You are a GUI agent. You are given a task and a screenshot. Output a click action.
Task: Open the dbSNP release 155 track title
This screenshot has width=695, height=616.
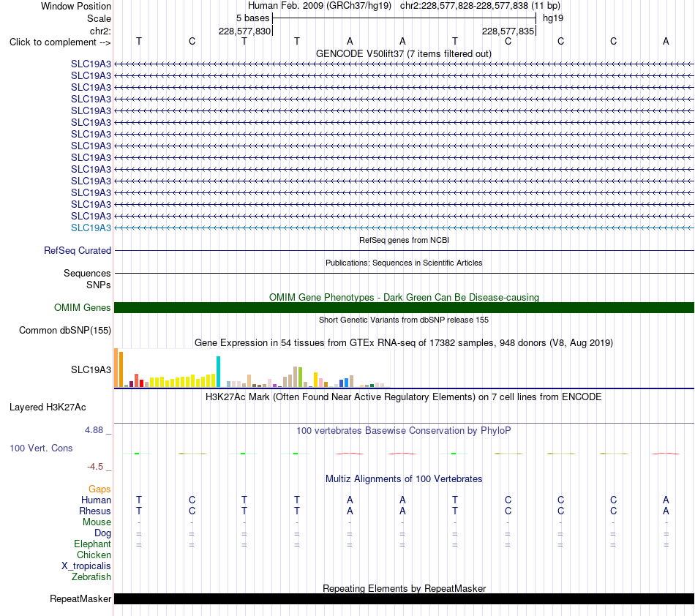(x=404, y=320)
